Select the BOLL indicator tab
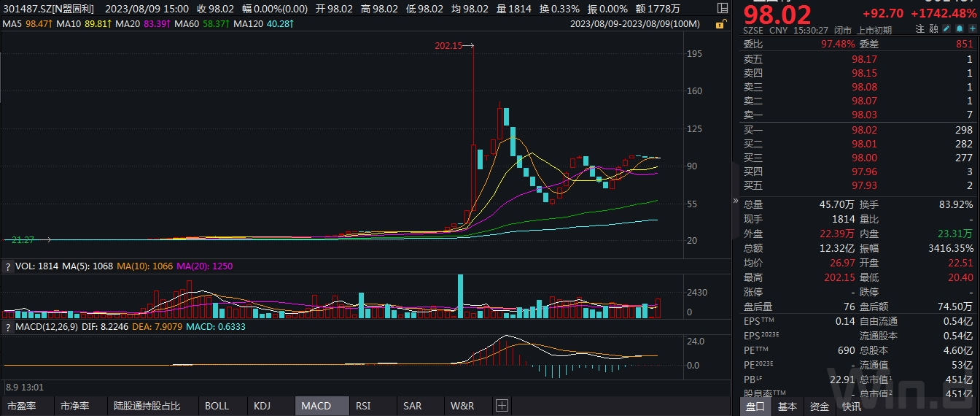 point(217,406)
